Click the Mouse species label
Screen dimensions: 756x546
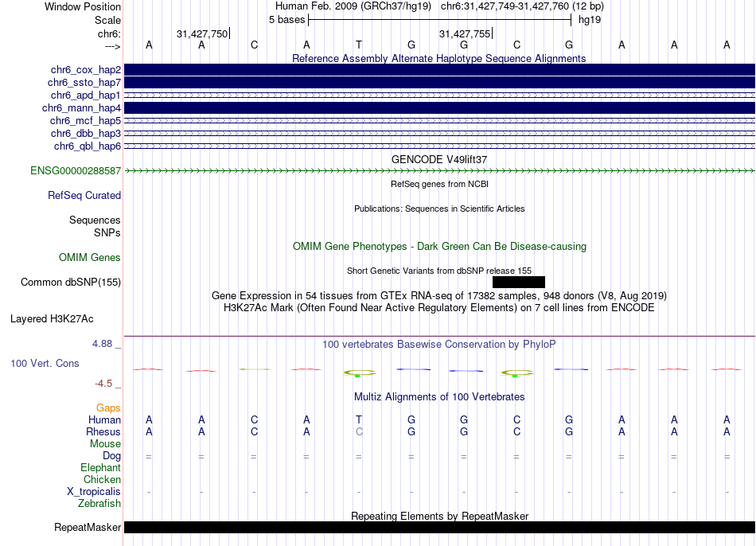pyautogui.click(x=106, y=444)
